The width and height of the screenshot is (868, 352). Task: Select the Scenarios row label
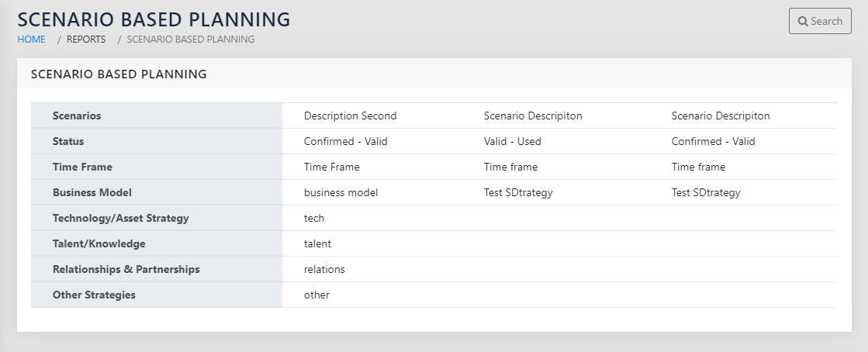(77, 116)
